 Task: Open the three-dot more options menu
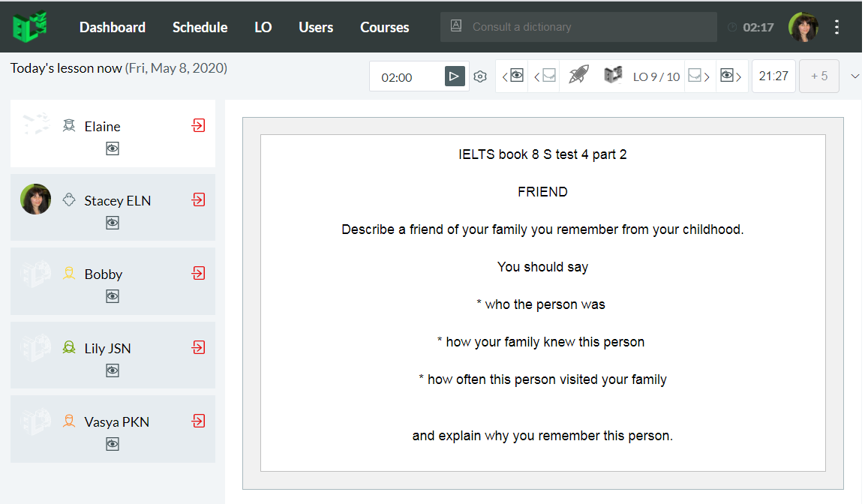click(x=836, y=27)
